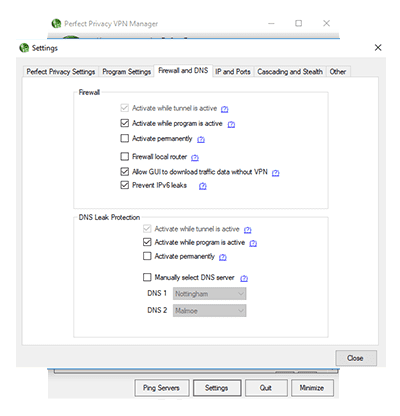Open help icon beside firewall Activate permanently
This screenshot has width=400, height=416.
tap(201, 139)
